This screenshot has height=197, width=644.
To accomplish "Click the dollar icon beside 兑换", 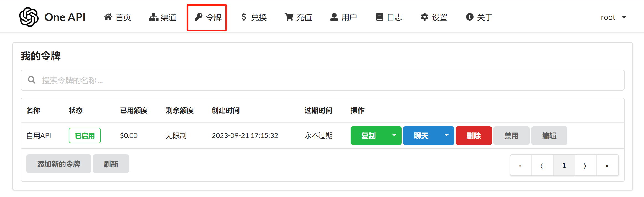I will click(244, 17).
